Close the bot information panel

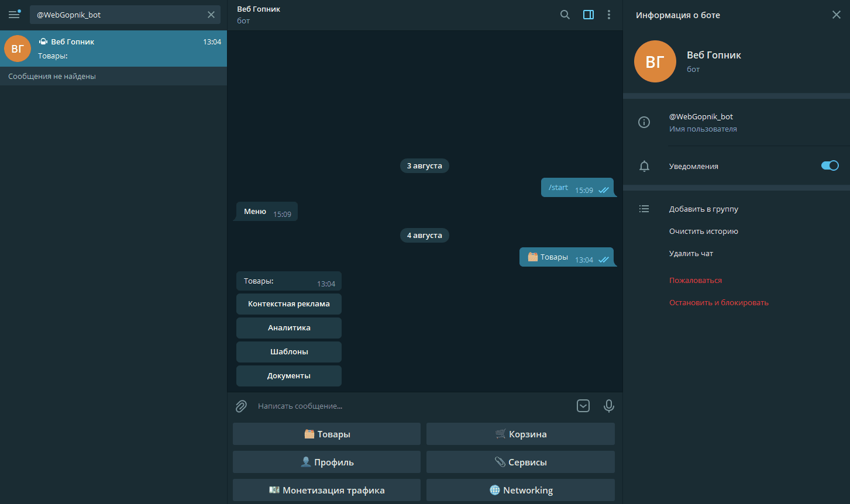(x=836, y=15)
